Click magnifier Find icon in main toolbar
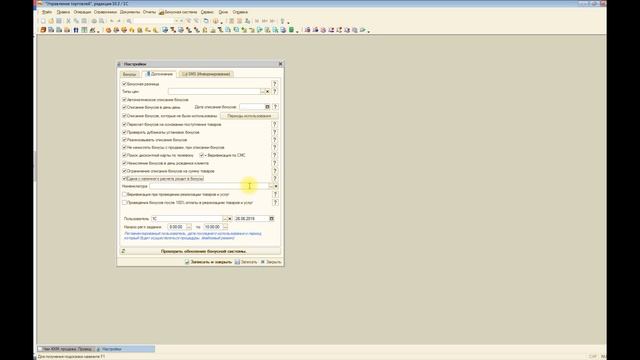 coord(129,21)
